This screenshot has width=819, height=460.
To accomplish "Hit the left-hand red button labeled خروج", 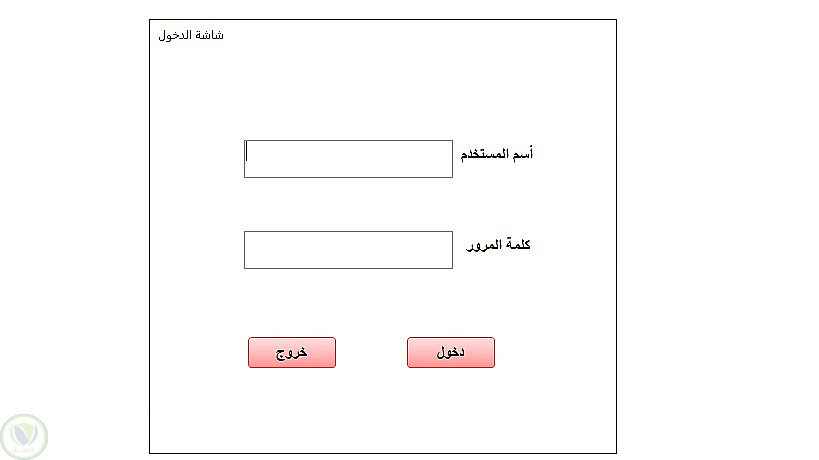I will pos(291,353).
